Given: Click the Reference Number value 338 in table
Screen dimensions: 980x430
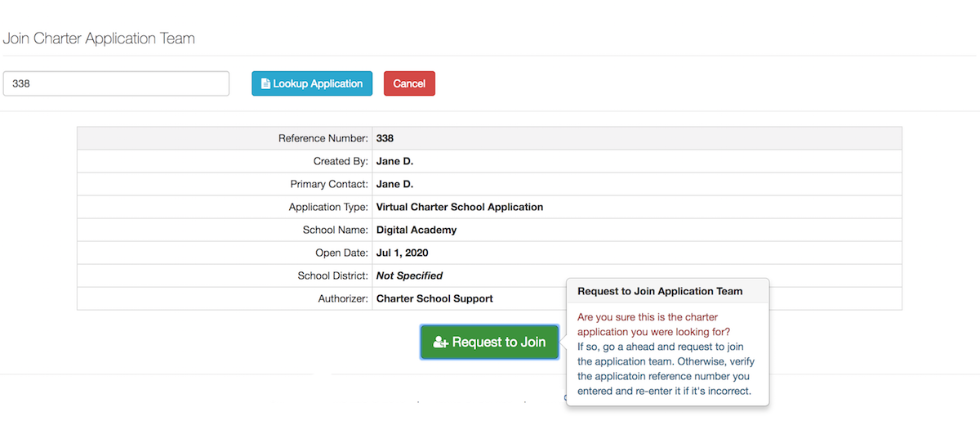Looking at the screenshot, I should [385, 138].
